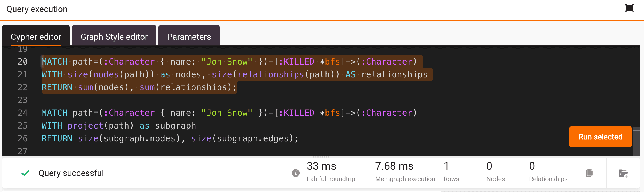Screen dimensions: 644x192
Task: Click the Query successful status message
Action: click(x=71, y=173)
